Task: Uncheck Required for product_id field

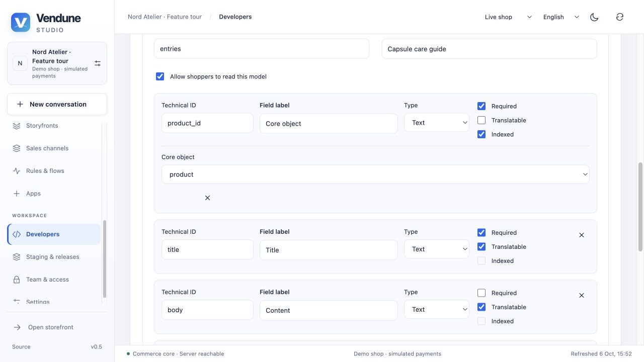Action: pyautogui.click(x=481, y=106)
